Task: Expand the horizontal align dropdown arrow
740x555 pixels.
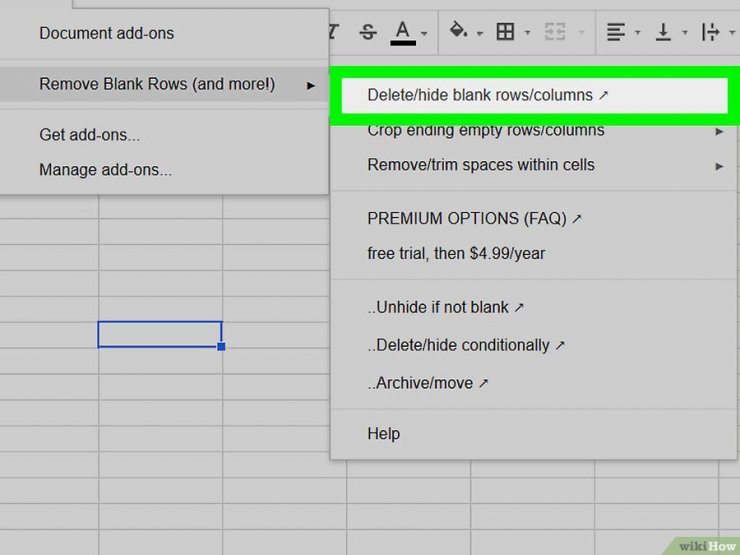Action: (x=637, y=33)
